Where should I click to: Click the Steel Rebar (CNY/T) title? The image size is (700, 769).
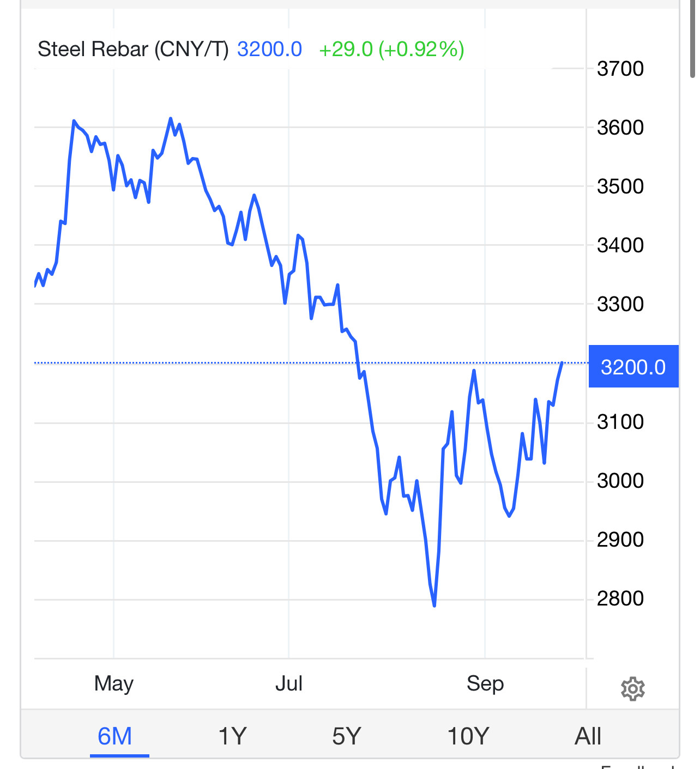click(x=133, y=50)
